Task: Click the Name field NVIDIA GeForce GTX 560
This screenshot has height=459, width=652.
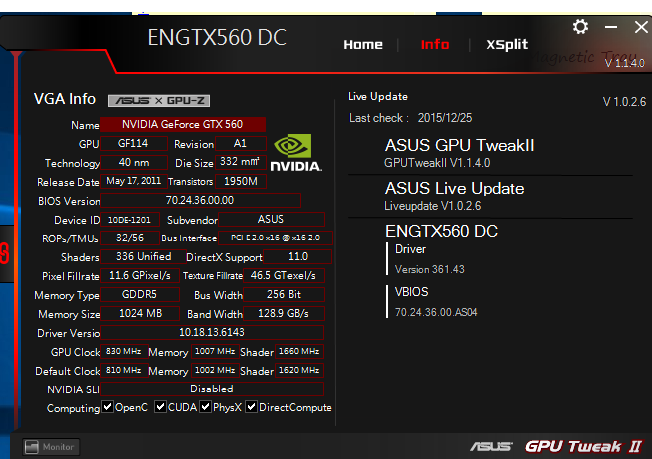Action: pyautogui.click(x=183, y=124)
